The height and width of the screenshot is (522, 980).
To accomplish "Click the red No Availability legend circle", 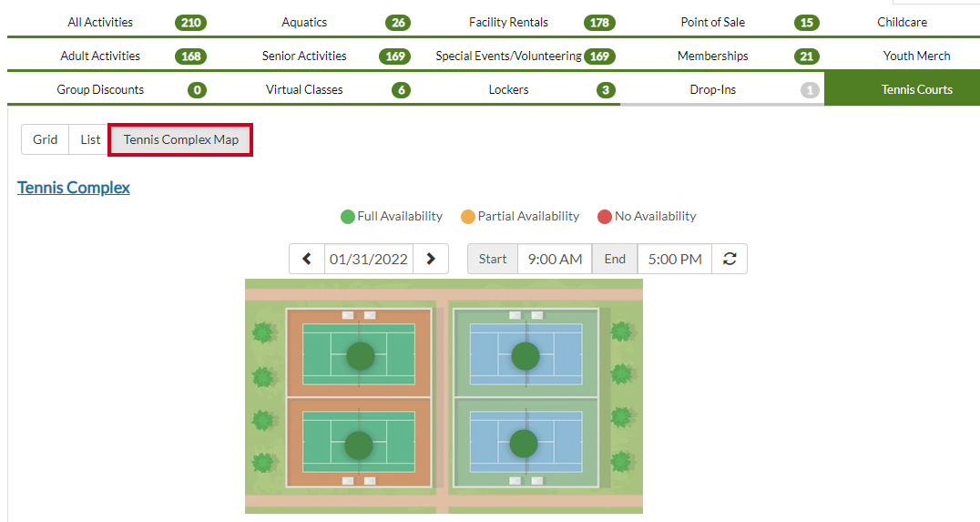I will (x=605, y=217).
